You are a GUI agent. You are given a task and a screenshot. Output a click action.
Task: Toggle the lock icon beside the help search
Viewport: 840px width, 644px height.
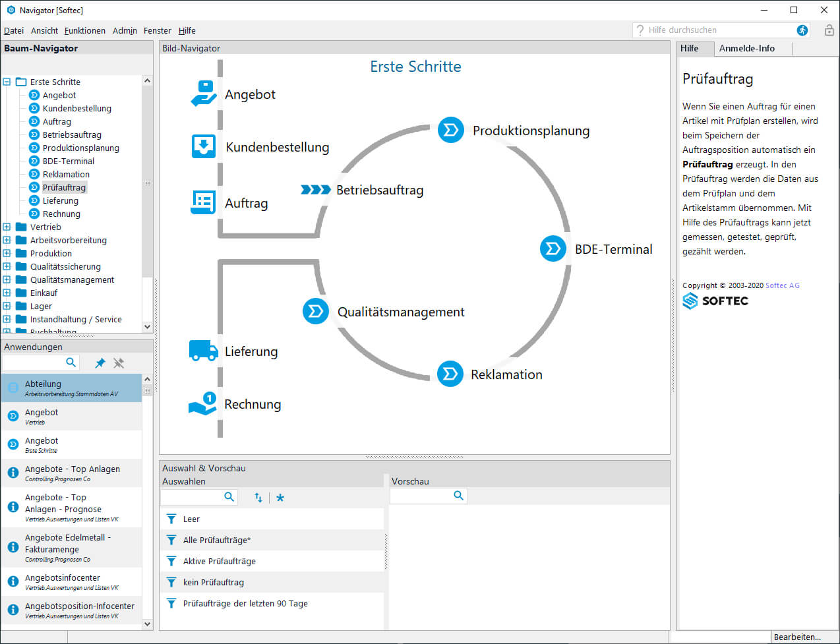coord(827,30)
